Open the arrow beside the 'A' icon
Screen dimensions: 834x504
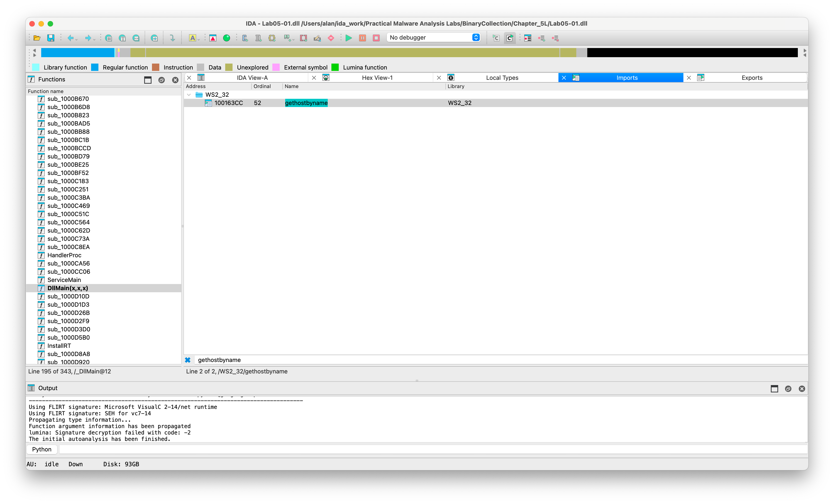(x=199, y=40)
